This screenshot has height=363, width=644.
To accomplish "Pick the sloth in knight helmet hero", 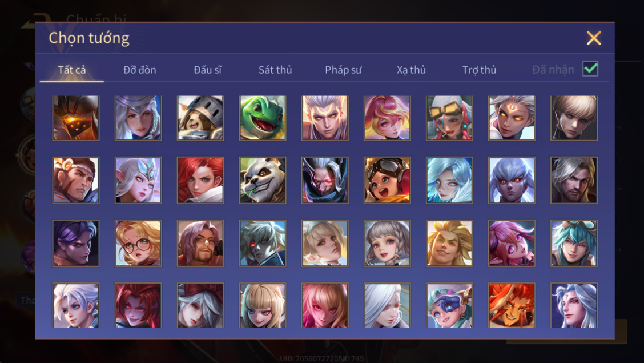I will [200, 118].
